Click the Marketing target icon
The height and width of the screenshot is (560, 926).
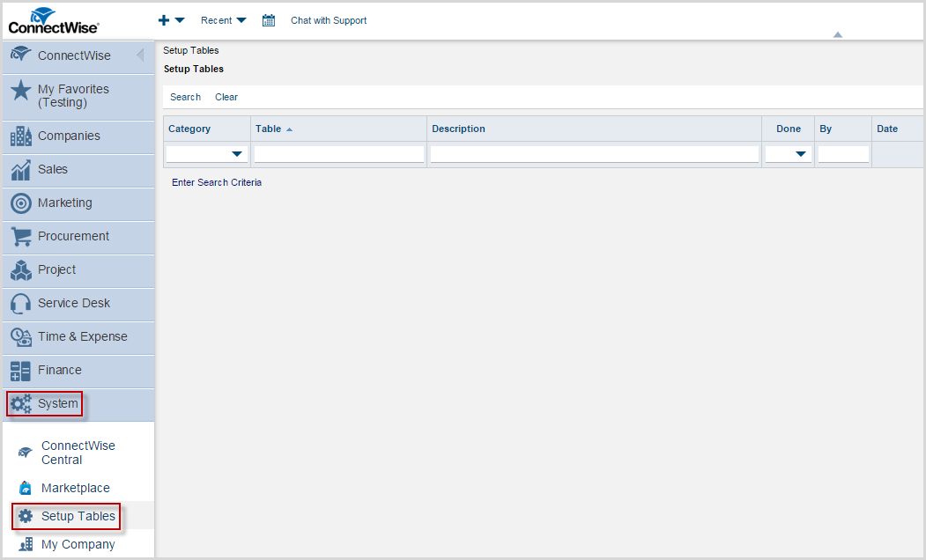tap(21, 203)
